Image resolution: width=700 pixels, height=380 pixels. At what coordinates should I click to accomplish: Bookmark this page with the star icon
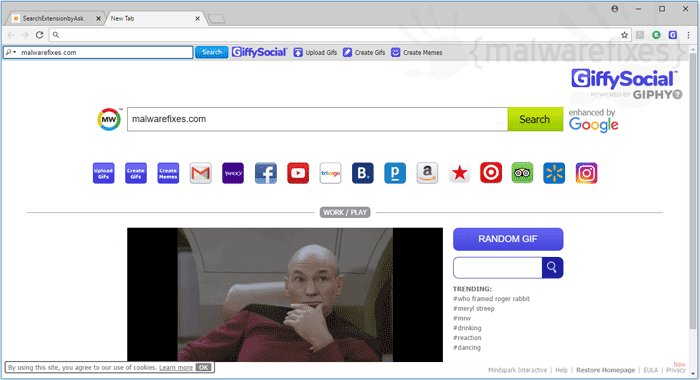tap(624, 35)
